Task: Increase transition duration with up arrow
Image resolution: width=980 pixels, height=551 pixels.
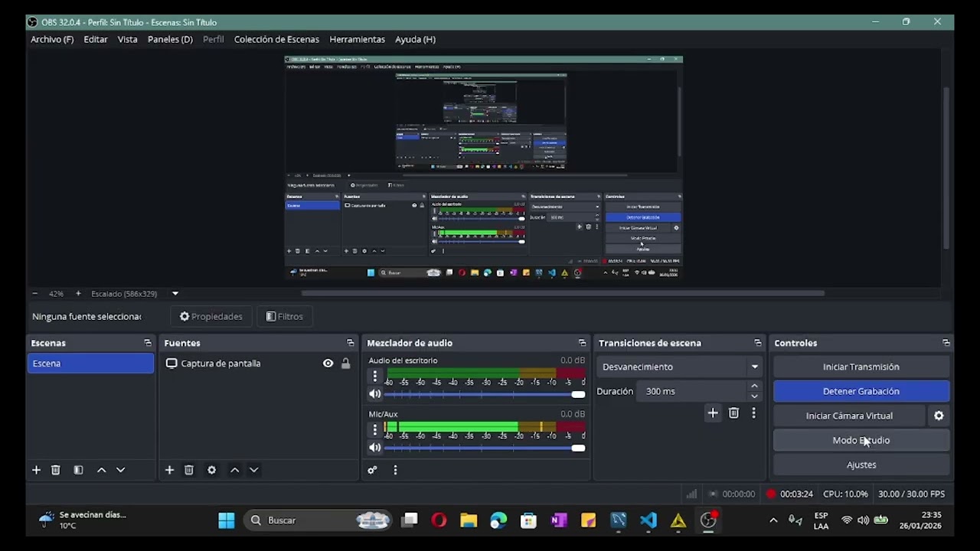Action: tap(754, 386)
